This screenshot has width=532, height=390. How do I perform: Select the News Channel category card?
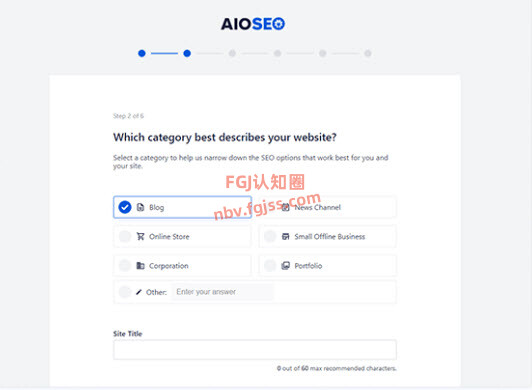[x=328, y=207]
